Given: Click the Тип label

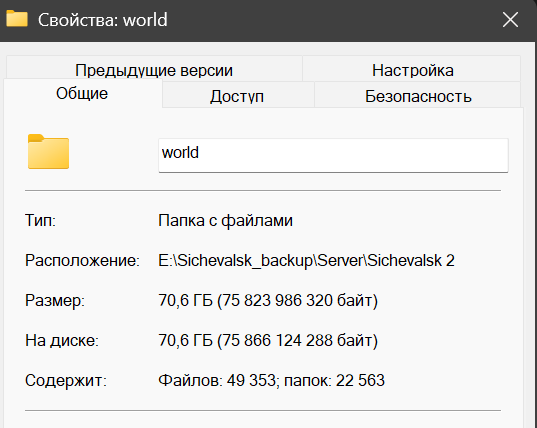Looking at the screenshot, I should 40,220.
